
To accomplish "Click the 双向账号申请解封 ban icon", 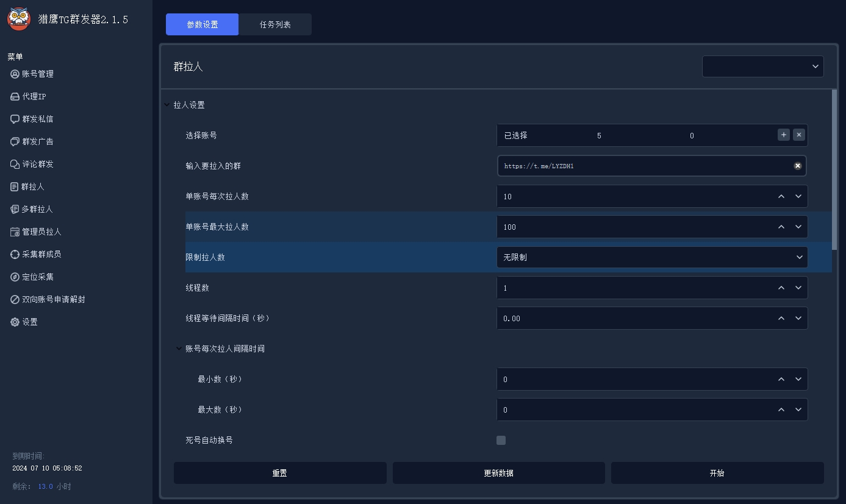I will [15, 299].
